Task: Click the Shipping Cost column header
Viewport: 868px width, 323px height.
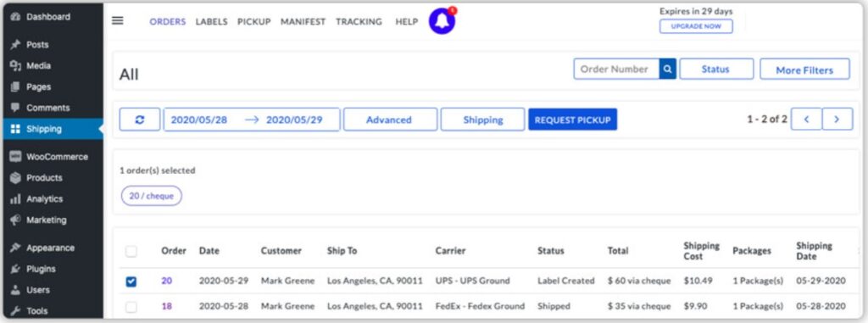Action: coord(701,250)
